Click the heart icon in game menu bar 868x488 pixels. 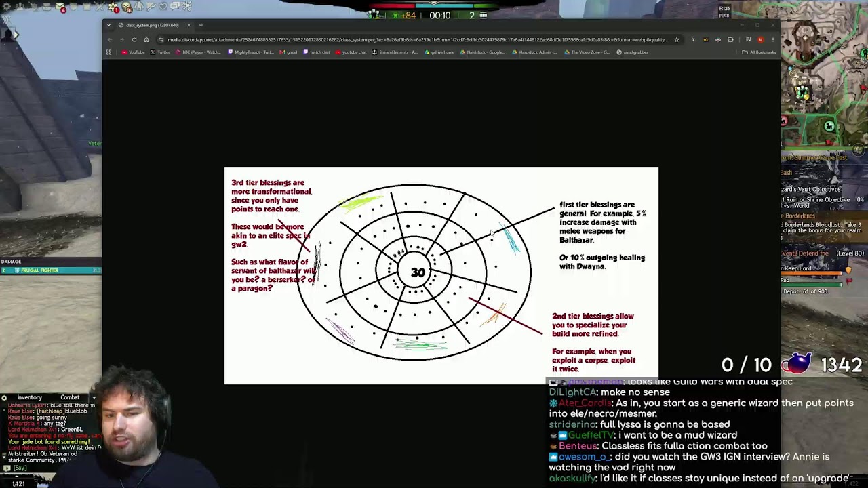tap(163, 7)
